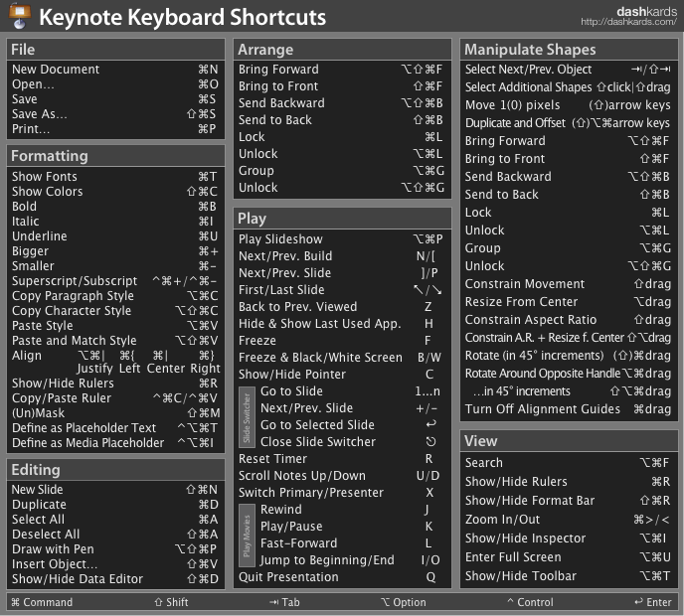
Task: Click the Keynote Keyboard Shortcuts title
Action: click(x=182, y=18)
